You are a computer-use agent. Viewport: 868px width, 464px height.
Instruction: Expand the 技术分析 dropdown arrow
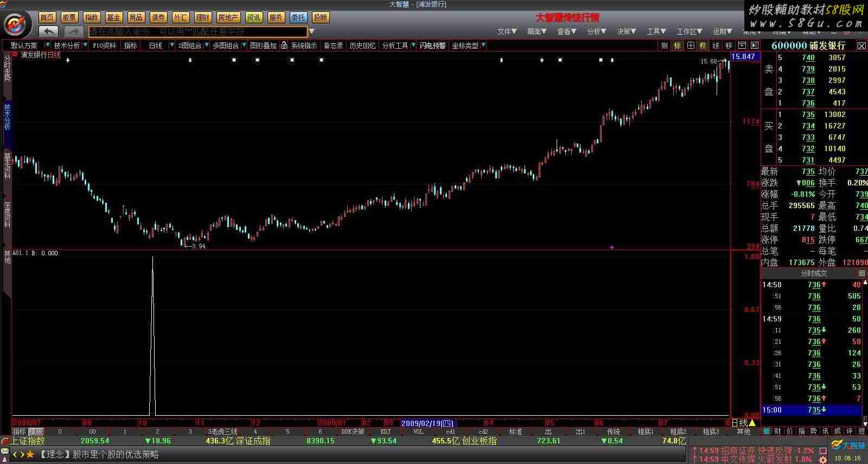pos(85,46)
